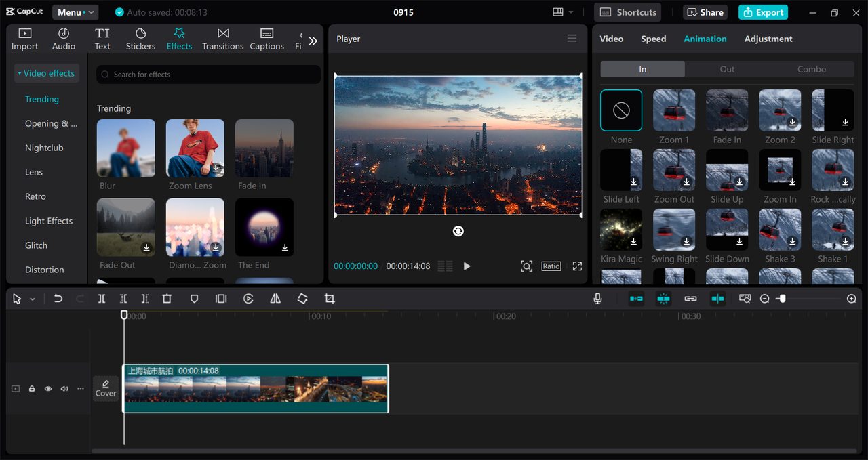The width and height of the screenshot is (868, 460).
Task: Select the Out animation tab
Action: coord(727,69)
